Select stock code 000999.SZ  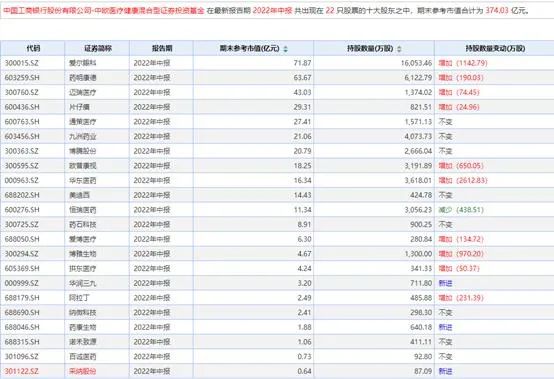pyautogui.click(x=22, y=283)
